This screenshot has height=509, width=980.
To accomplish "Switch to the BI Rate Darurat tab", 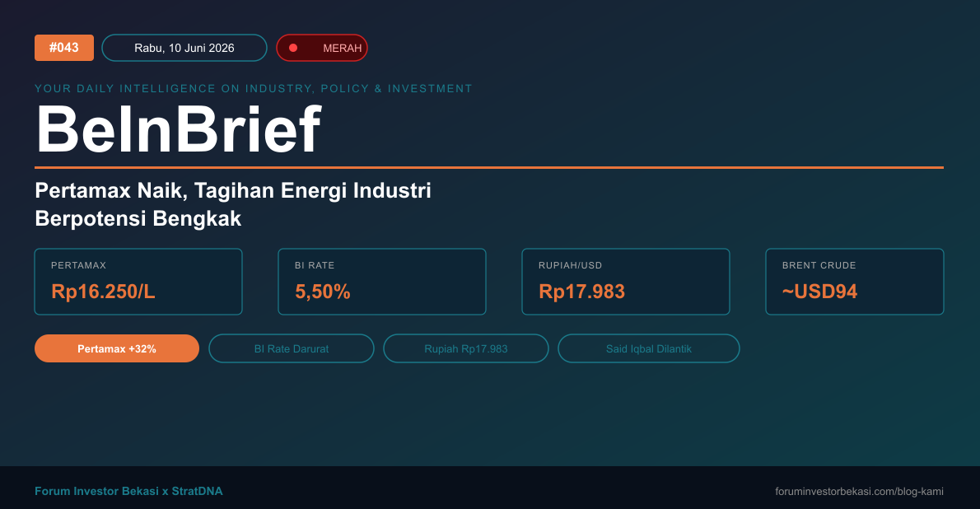I will click(292, 348).
